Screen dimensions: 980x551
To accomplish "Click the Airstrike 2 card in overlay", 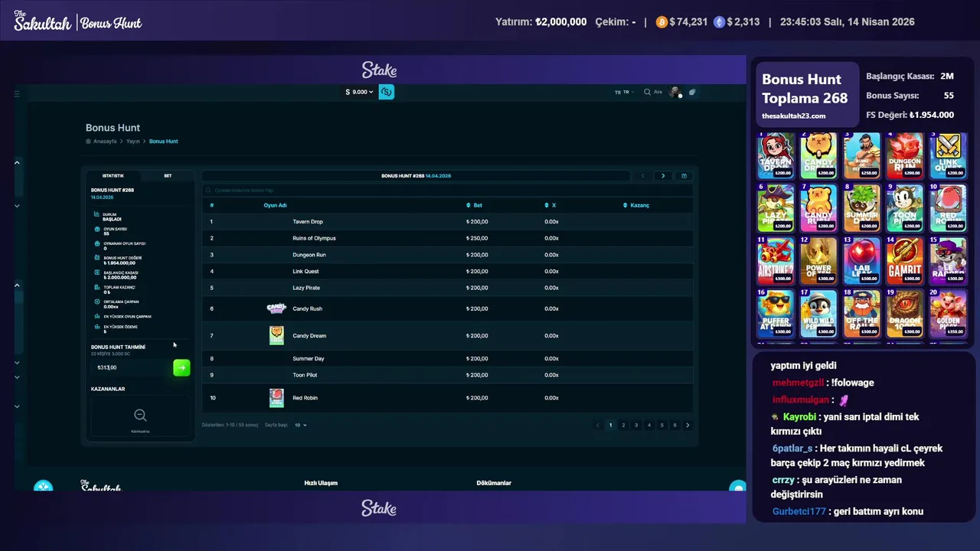I will 776,261.
